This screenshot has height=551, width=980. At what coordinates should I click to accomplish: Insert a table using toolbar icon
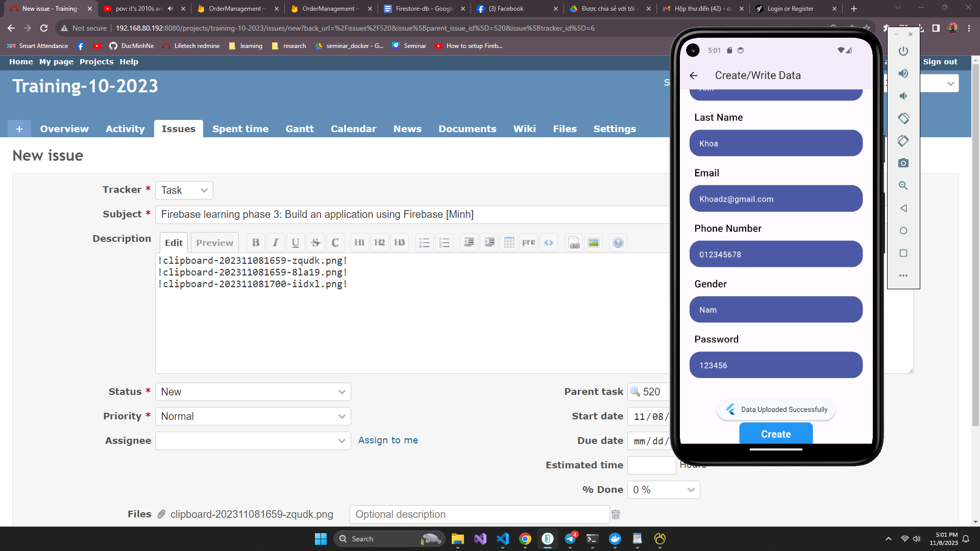pos(509,243)
